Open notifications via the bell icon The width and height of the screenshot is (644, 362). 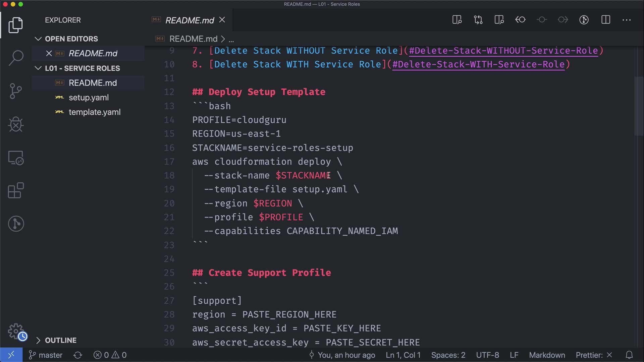[x=629, y=355]
